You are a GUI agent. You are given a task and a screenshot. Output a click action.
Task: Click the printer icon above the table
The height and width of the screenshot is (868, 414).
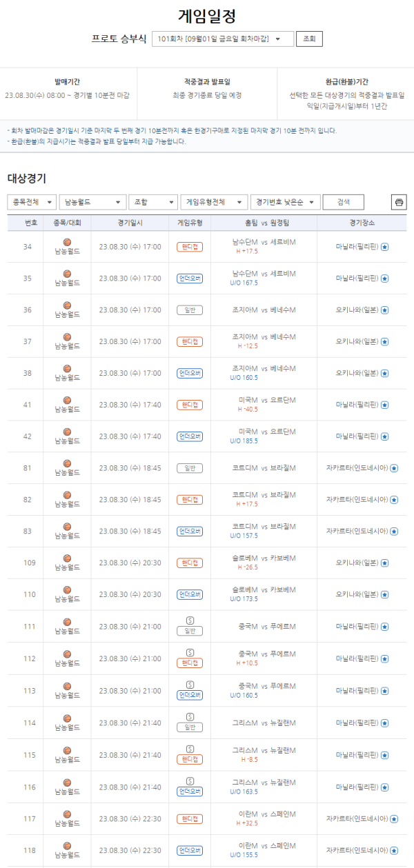tap(399, 202)
